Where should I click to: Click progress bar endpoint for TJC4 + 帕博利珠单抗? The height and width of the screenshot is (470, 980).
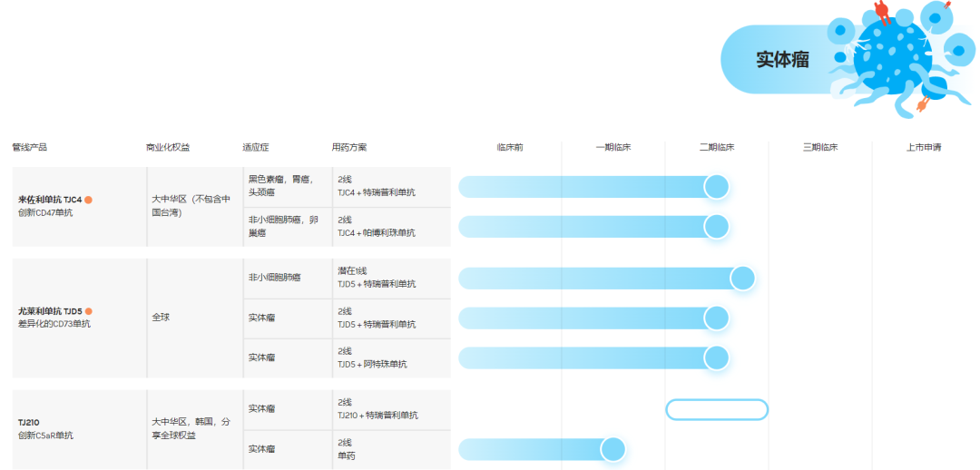[x=716, y=226]
